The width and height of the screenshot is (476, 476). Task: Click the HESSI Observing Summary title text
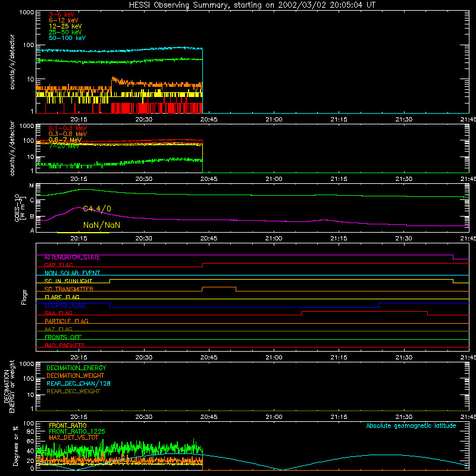point(252,5)
